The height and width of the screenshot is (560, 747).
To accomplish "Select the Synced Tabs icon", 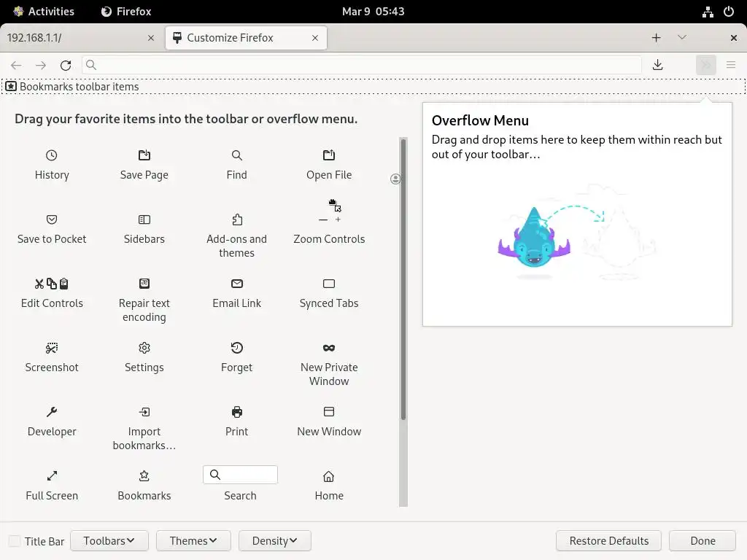I will 329,284.
